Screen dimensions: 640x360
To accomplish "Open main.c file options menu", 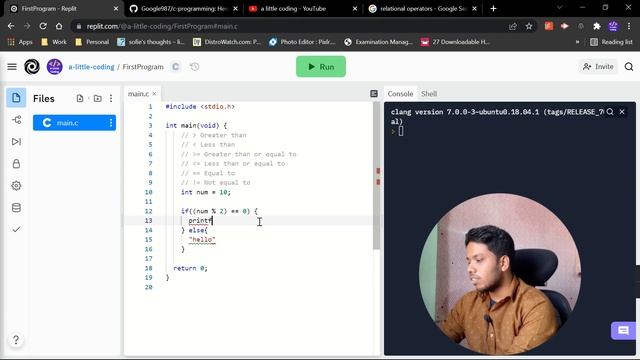I will coord(111,123).
